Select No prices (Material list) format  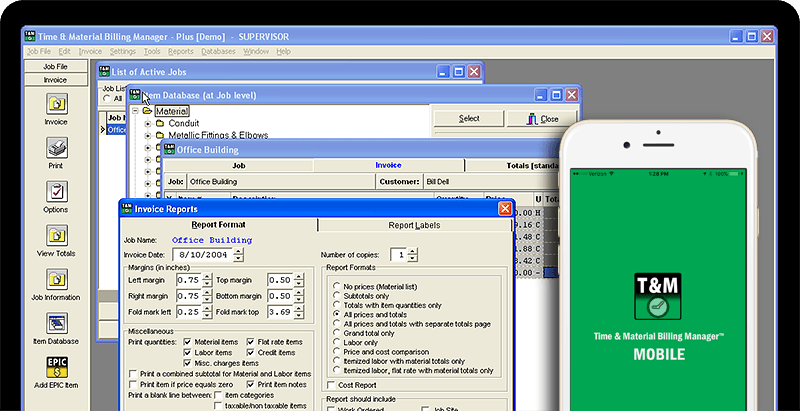point(336,287)
